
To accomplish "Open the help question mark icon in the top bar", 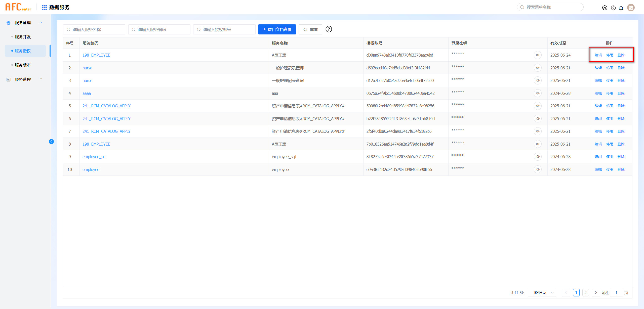I will click(x=613, y=8).
